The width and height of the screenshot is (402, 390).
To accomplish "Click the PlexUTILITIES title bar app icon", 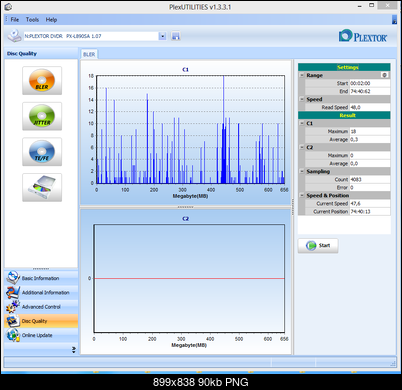I will point(8,7).
